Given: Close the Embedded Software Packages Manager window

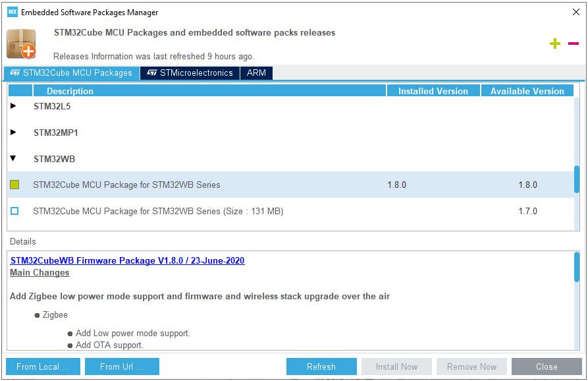Looking at the screenshot, I should point(576,12).
